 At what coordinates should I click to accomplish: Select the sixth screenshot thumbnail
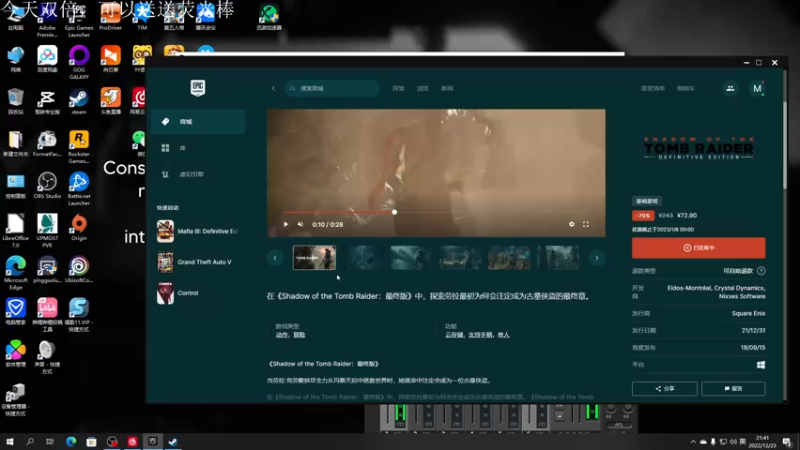(558, 258)
